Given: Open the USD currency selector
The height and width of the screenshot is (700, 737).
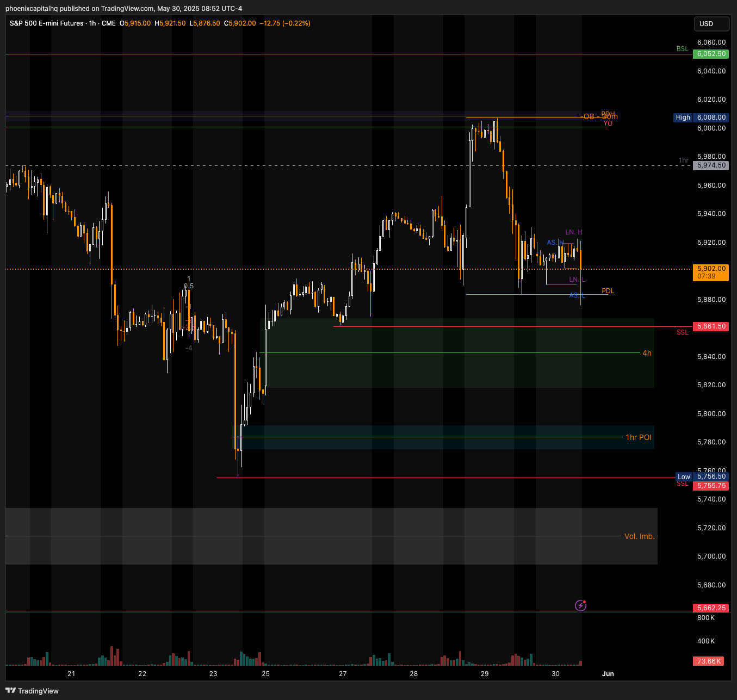Looking at the screenshot, I should tap(711, 24).
